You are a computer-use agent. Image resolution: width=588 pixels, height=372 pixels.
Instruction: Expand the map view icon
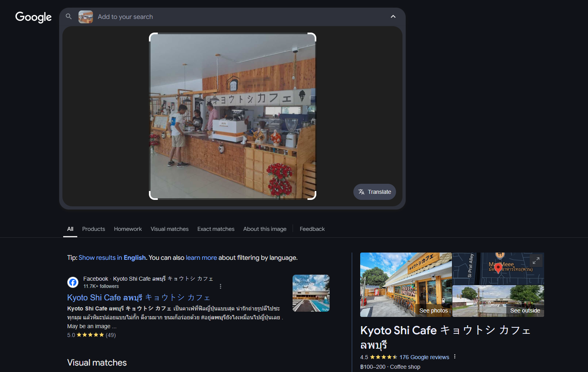click(536, 261)
